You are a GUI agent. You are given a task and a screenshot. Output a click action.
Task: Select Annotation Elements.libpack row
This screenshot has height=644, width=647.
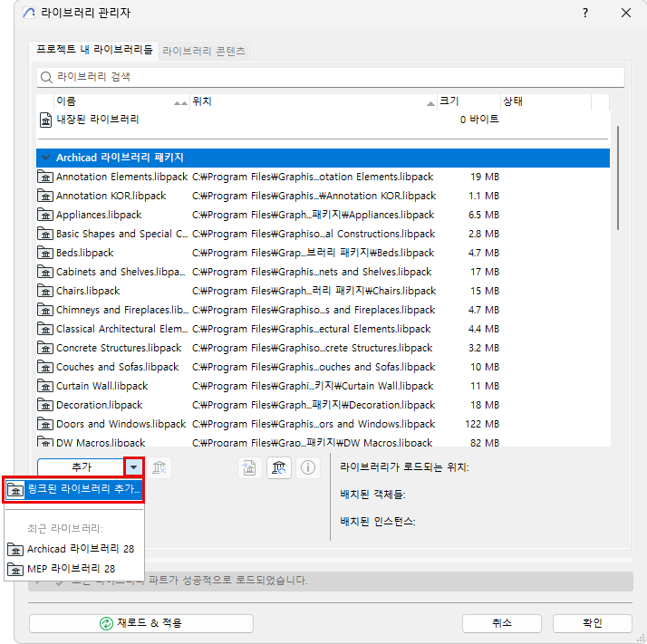(323, 177)
